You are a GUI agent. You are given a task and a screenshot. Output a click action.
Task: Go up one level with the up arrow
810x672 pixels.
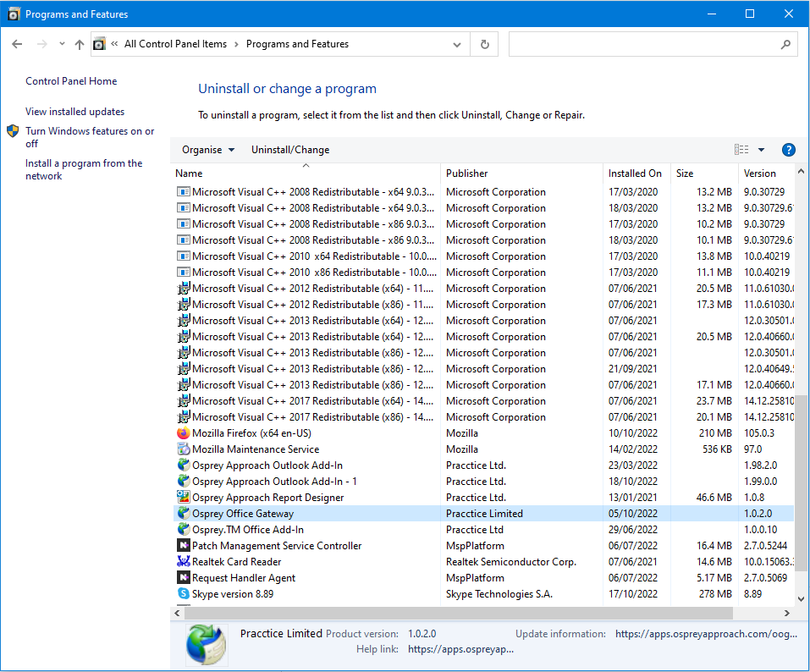[x=79, y=44]
